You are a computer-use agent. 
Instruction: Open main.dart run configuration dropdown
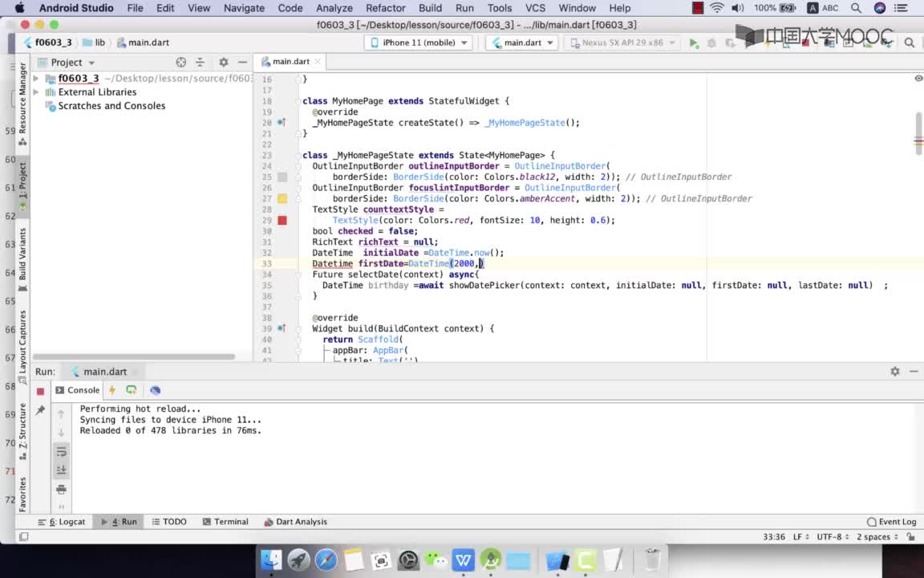[x=522, y=43]
